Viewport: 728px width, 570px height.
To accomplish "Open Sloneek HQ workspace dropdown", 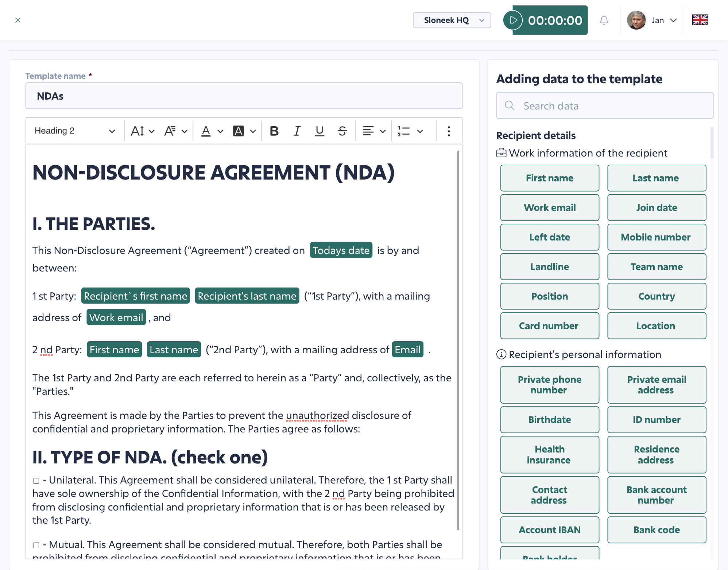I will coord(452,20).
